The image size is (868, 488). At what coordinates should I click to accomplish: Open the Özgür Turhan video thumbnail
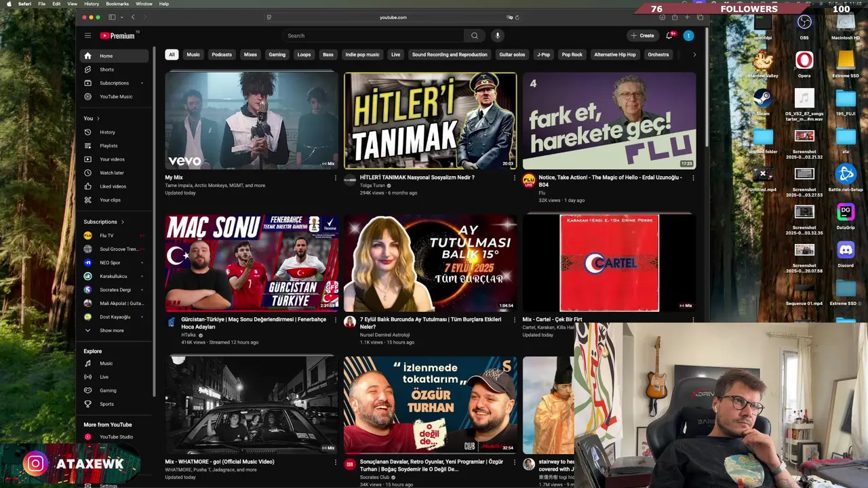click(x=430, y=405)
